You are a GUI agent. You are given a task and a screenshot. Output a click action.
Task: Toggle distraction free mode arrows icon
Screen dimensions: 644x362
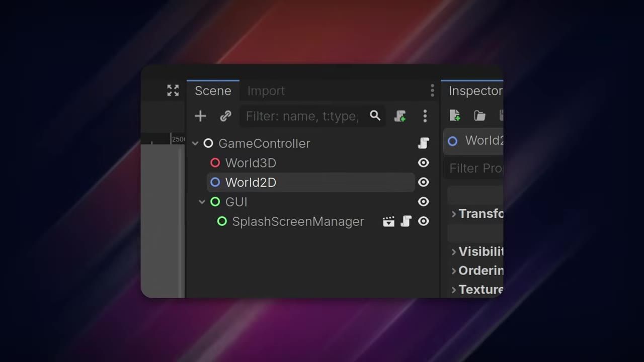[173, 90]
